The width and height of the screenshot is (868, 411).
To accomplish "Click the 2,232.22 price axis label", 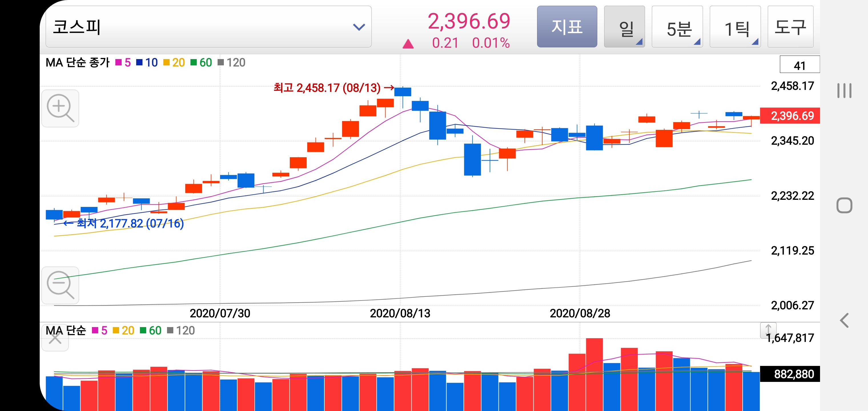I will tap(793, 196).
